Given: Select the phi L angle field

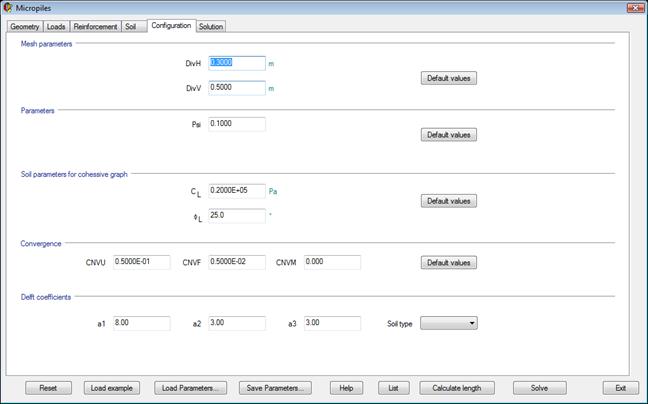Looking at the screenshot, I should click(x=237, y=216).
